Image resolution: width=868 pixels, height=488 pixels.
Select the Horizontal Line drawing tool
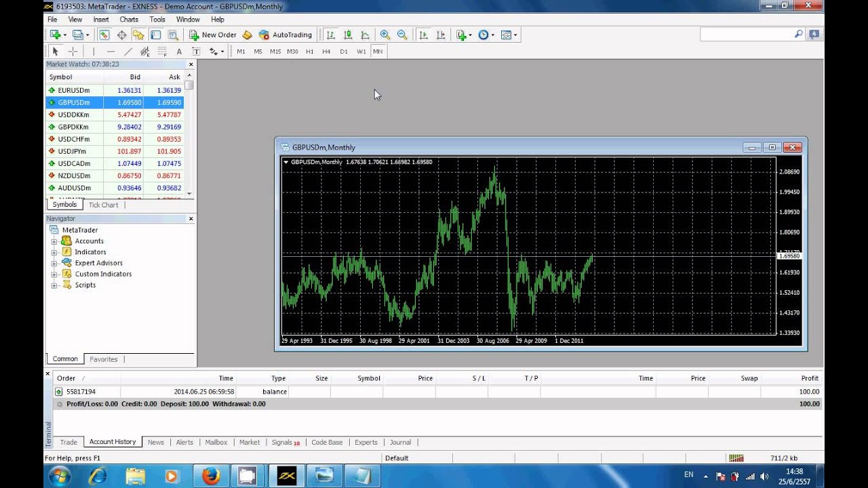point(111,52)
